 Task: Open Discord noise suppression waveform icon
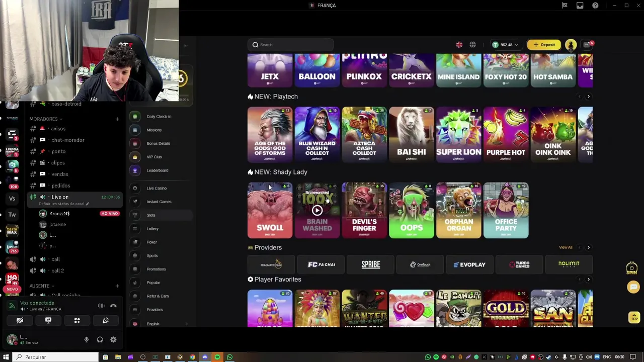101,306
